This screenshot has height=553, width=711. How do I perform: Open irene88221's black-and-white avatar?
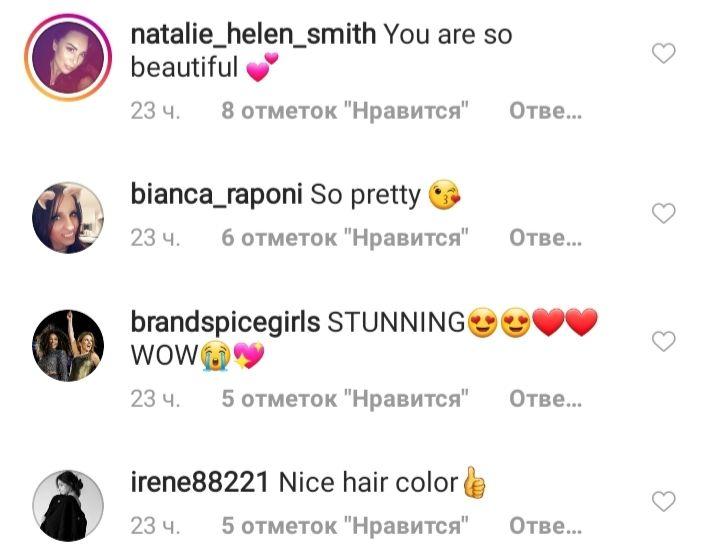(x=68, y=505)
